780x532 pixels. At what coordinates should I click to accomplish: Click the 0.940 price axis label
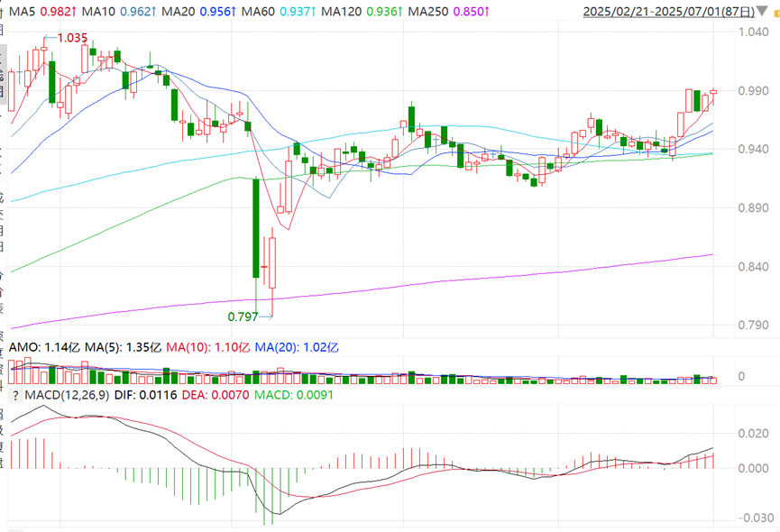tap(753, 149)
